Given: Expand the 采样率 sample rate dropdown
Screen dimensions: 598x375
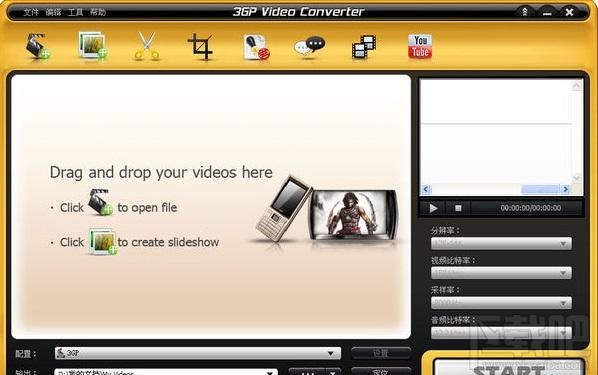Looking at the screenshot, I should point(501,303).
